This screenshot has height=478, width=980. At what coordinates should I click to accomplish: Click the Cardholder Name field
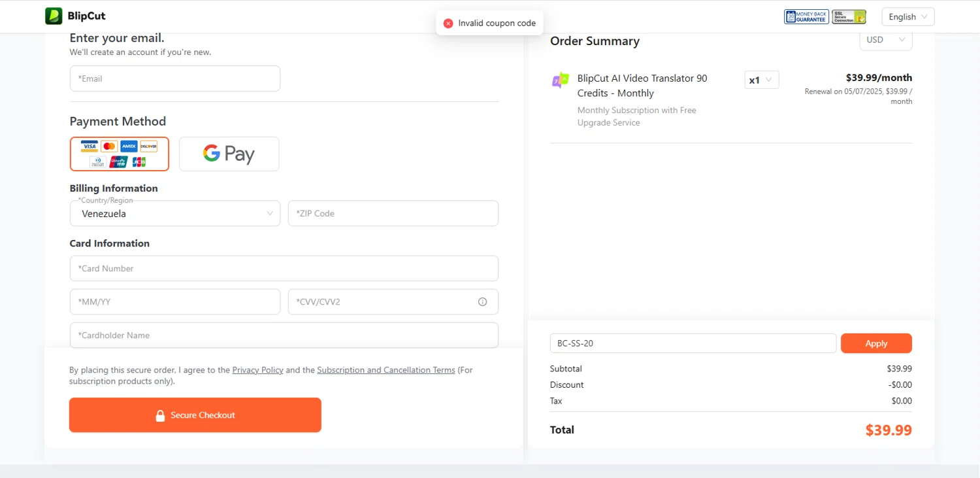284,335
